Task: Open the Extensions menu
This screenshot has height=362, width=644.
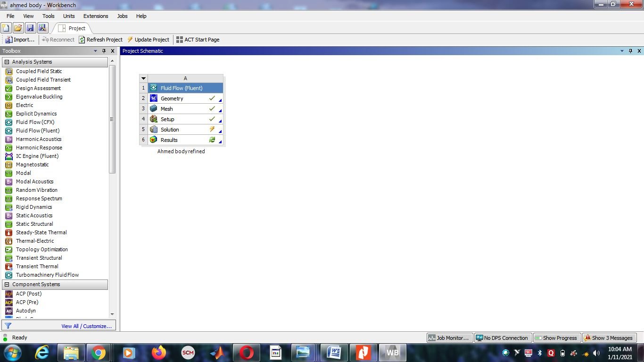Action: 96,16
